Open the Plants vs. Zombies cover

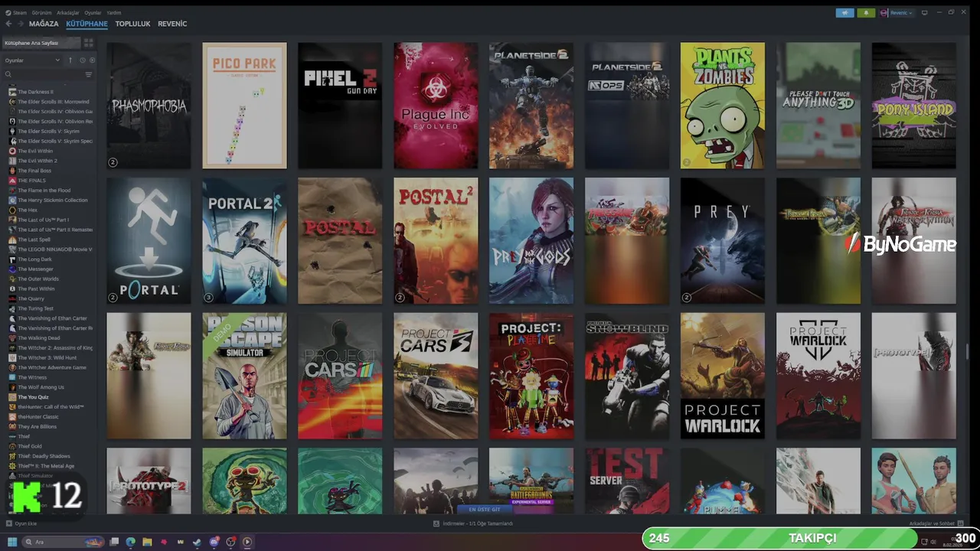[723, 106]
